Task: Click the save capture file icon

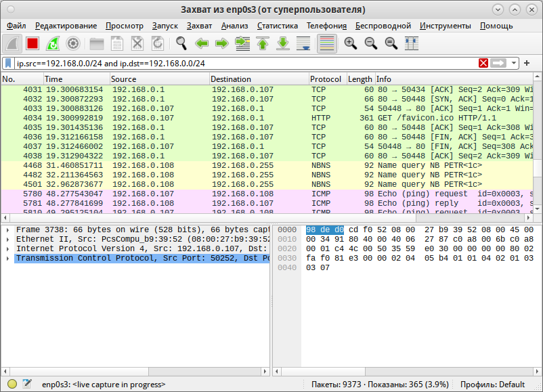Action: pyautogui.click(x=117, y=43)
